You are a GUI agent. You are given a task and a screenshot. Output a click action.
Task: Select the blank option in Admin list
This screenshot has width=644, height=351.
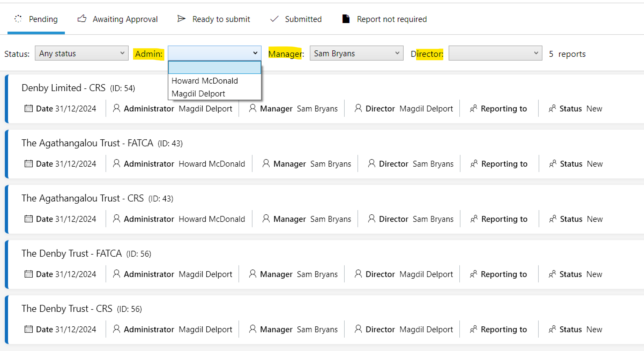pos(215,68)
